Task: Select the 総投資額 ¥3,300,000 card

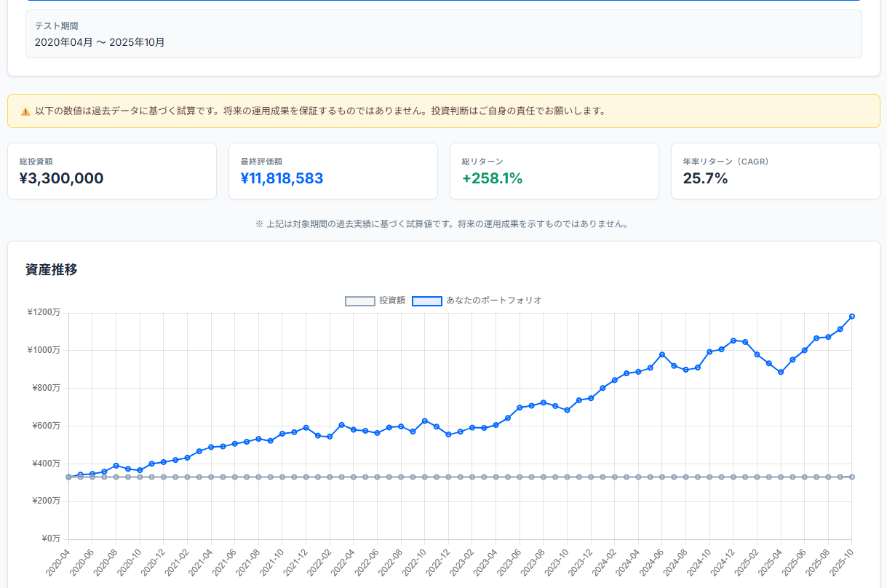Action: tap(112, 171)
